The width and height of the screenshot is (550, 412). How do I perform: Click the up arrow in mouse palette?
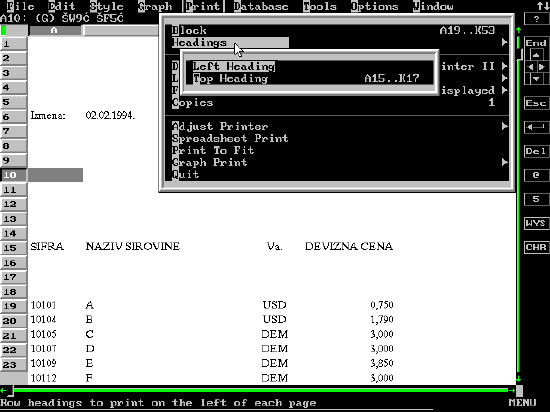[x=536, y=55]
